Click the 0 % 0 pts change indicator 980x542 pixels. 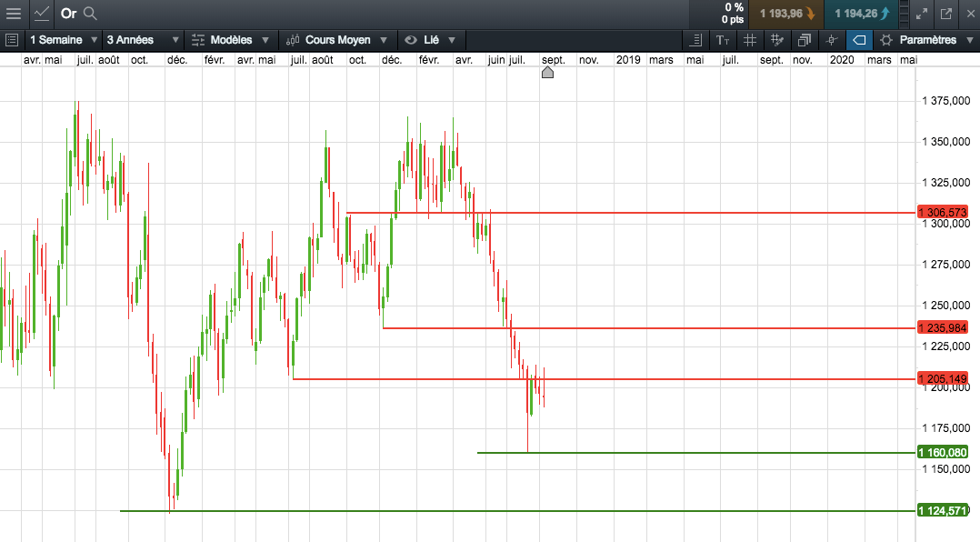[733, 14]
